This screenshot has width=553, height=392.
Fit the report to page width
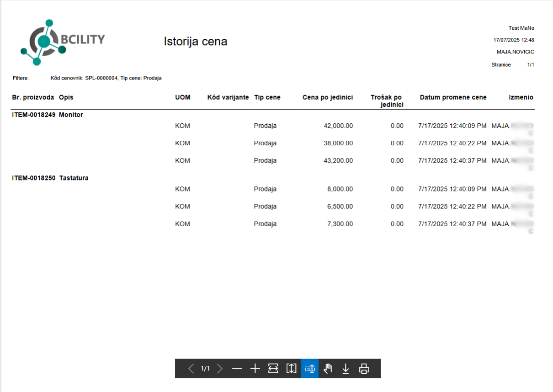point(273,369)
